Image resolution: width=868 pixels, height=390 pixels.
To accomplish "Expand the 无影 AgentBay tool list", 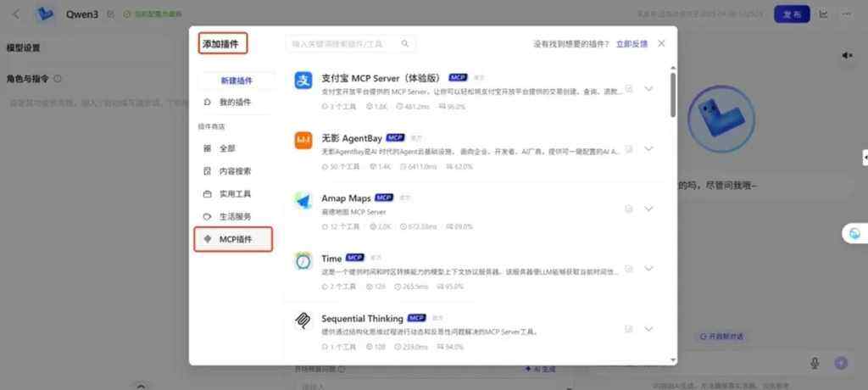I will click(x=648, y=148).
